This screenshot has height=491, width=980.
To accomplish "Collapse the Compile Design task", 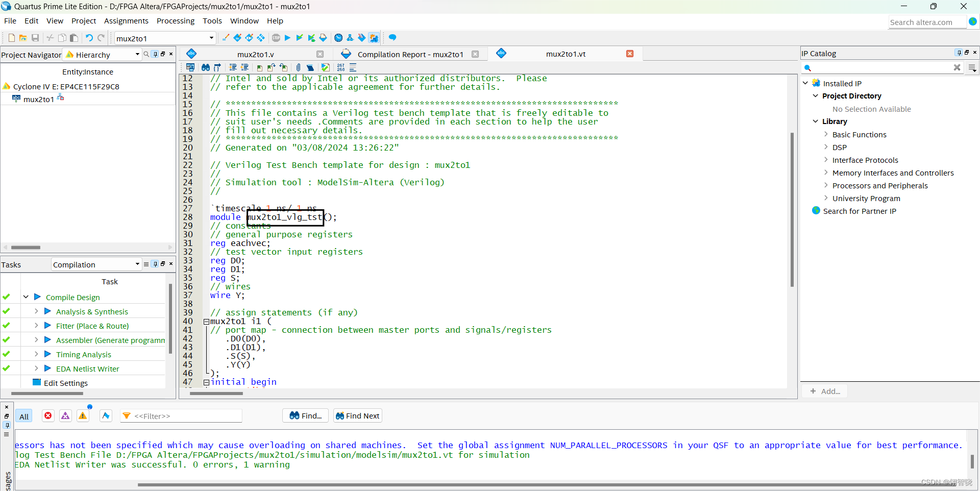I will point(26,297).
